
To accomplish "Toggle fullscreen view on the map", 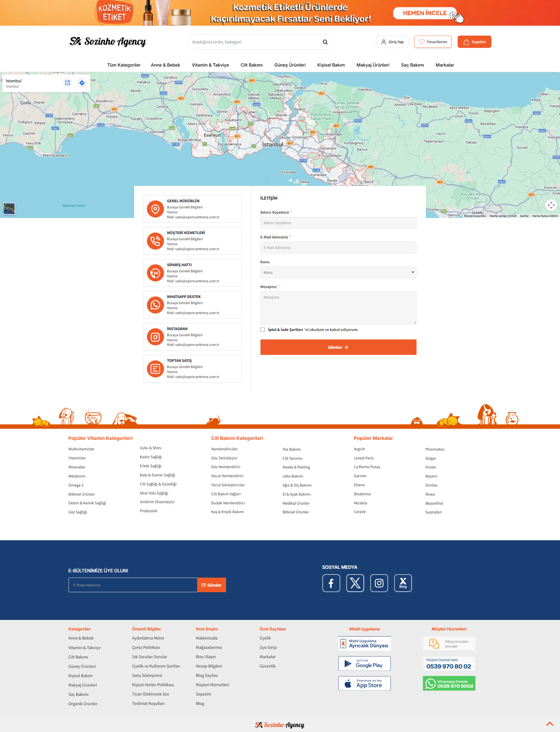I will tap(551, 205).
